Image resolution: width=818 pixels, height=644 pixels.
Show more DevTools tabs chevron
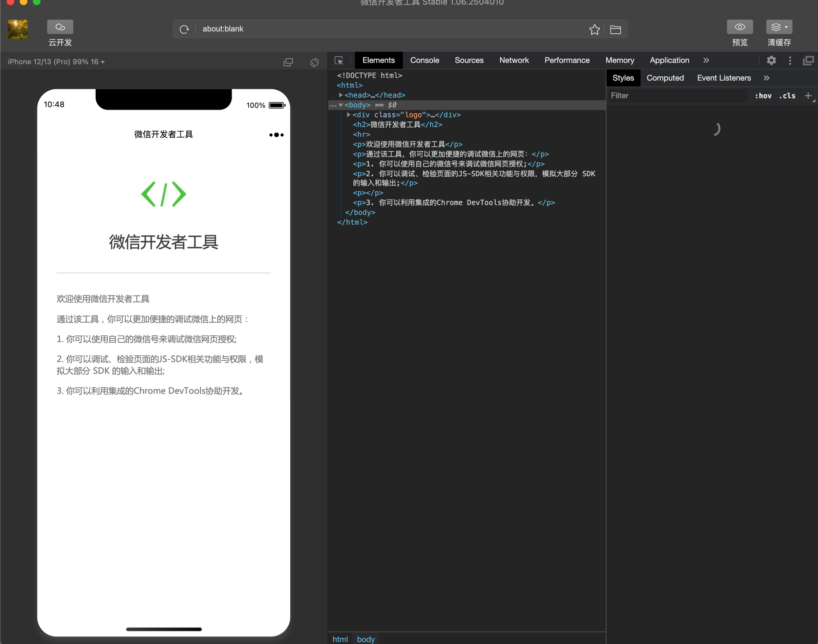[706, 60]
